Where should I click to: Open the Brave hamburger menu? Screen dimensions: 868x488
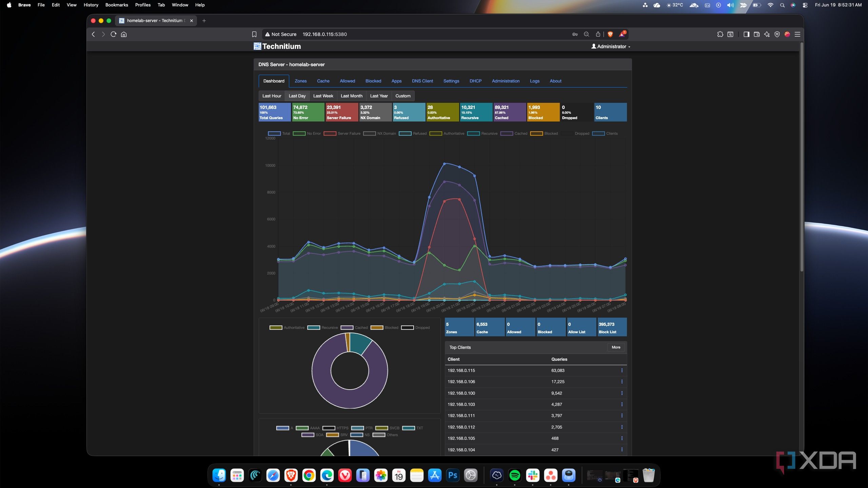(797, 34)
